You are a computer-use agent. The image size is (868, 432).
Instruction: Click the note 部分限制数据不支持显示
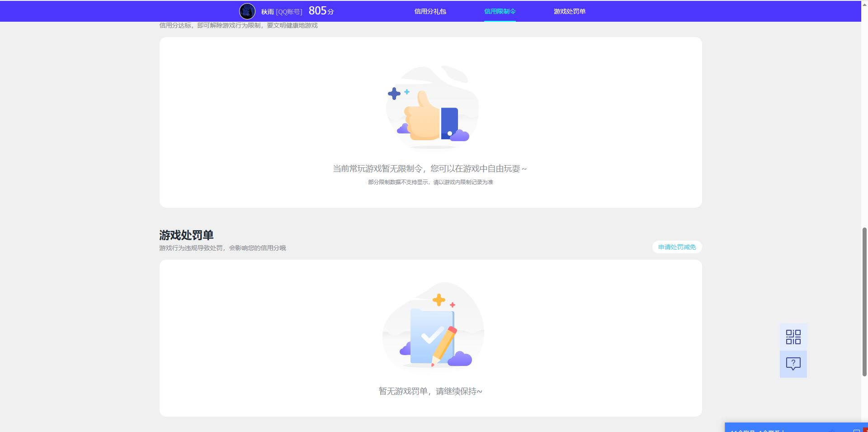[x=397, y=182]
